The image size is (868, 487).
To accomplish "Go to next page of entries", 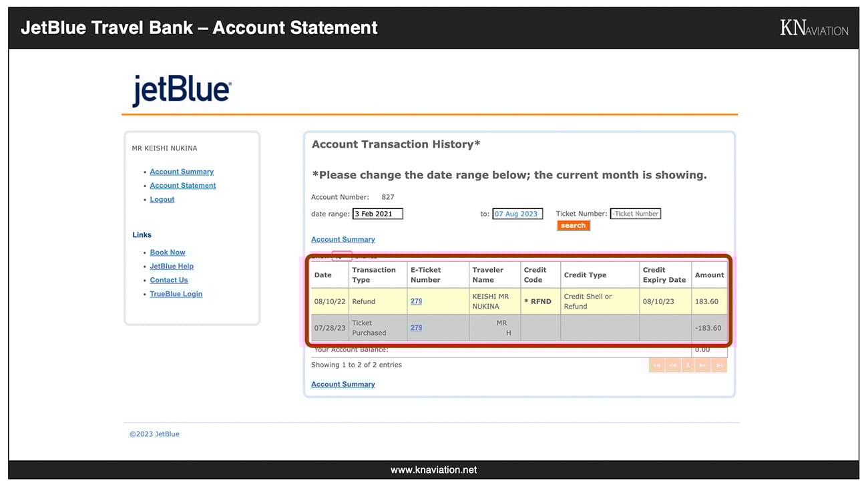I will (x=704, y=365).
